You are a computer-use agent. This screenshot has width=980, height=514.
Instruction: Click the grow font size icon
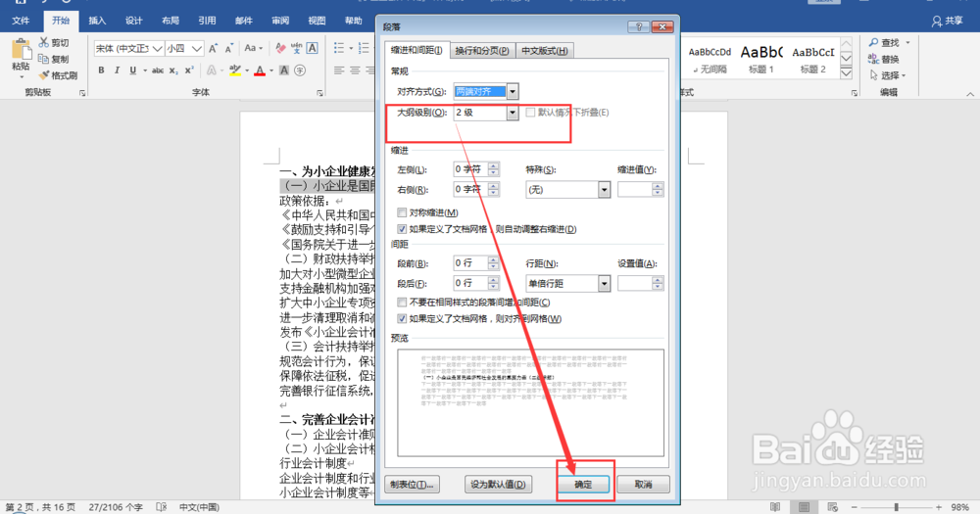(214, 48)
